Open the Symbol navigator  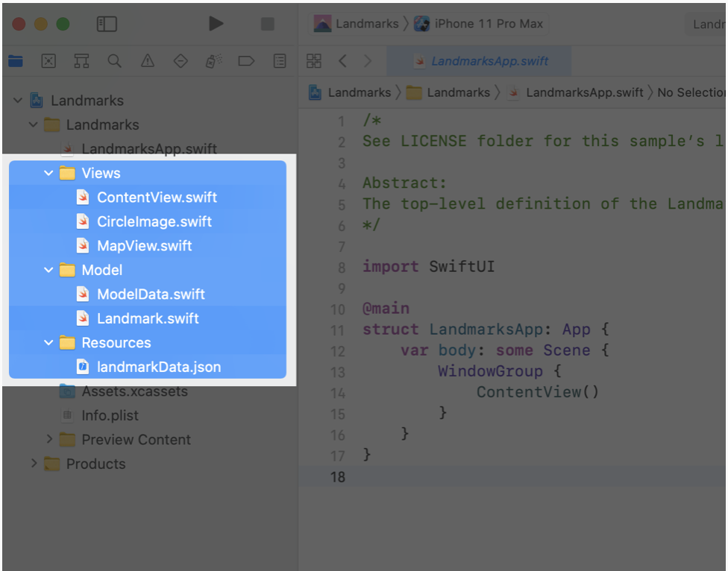tap(82, 61)
